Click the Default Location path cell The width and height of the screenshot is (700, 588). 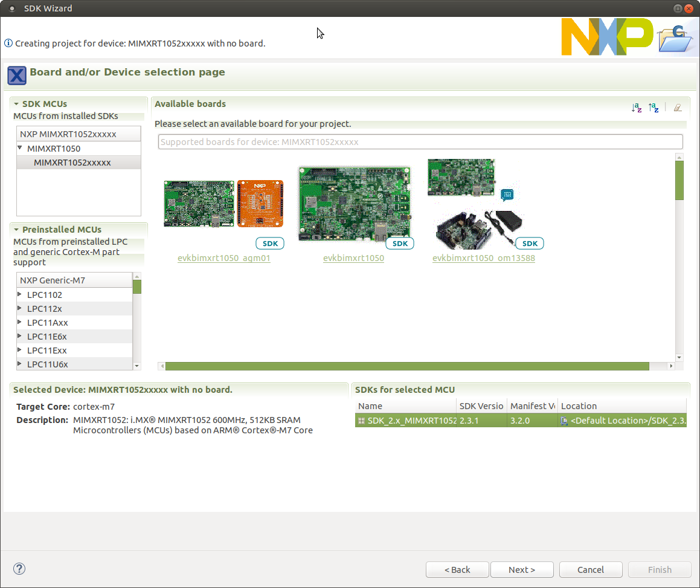click(622, 421)
